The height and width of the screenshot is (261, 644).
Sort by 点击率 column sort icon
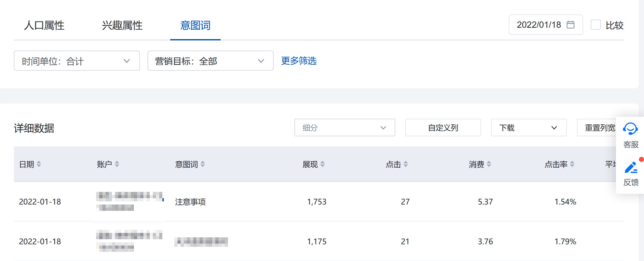[x=572, y=164]
